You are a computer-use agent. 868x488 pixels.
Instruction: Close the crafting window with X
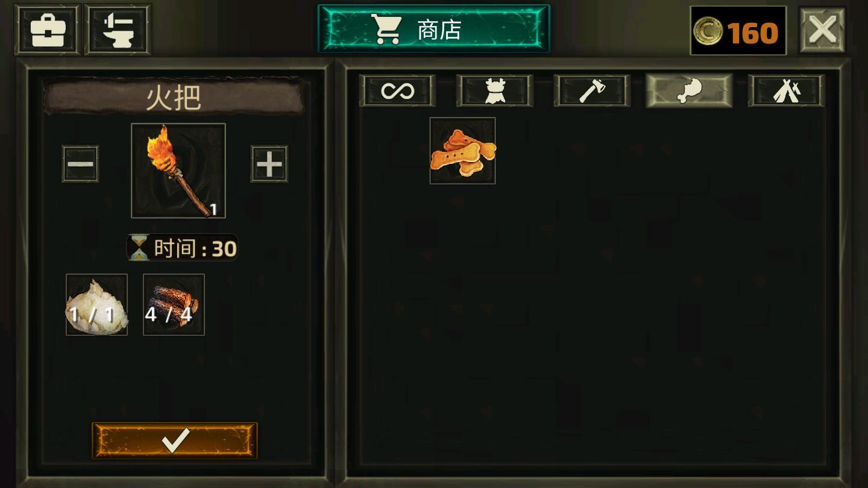(x=822, y=30)
